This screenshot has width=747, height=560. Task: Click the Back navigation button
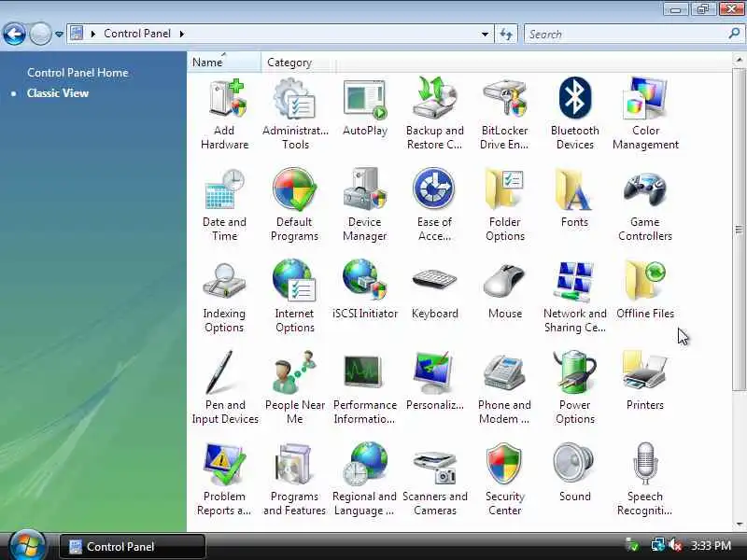14,34
